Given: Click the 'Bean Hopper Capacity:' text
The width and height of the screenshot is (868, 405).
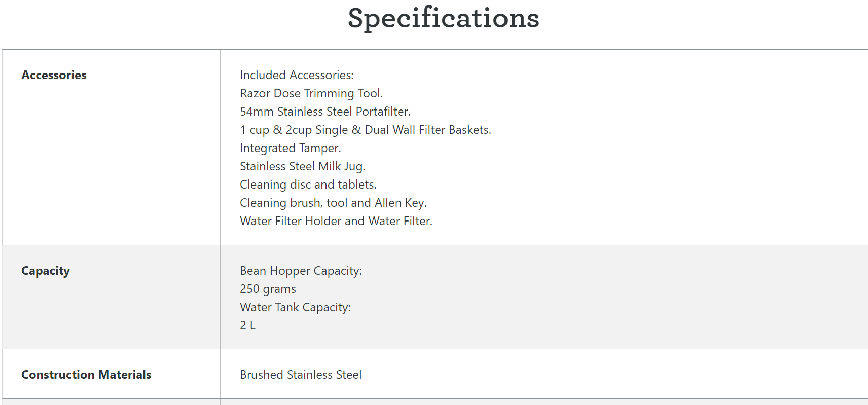Looking at the screenshot, I should click(x=301, y=271).
